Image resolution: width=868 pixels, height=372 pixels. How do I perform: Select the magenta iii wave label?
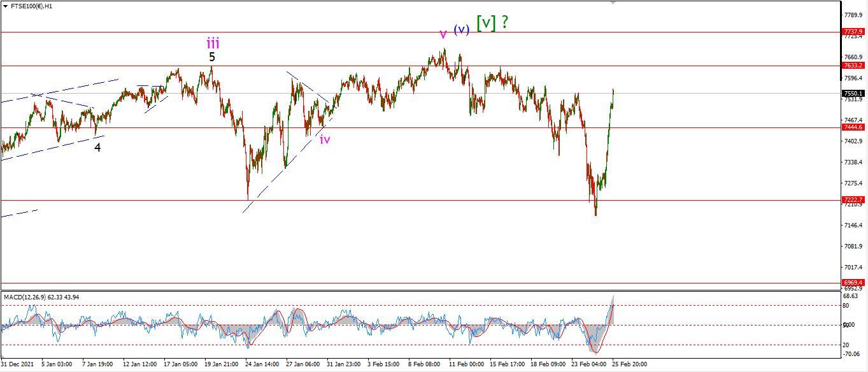pyautogui.click(x=213, y=43)
